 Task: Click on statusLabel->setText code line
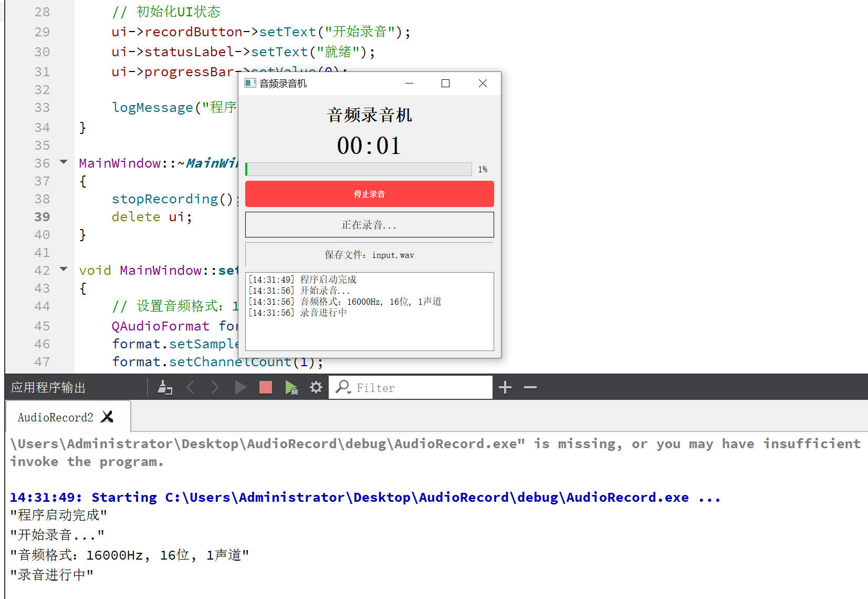tap(243, 51)
